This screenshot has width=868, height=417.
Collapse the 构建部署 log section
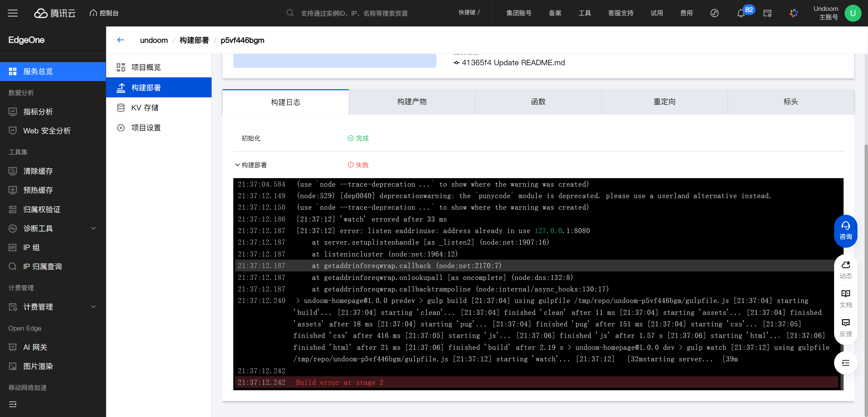(237, 165)
